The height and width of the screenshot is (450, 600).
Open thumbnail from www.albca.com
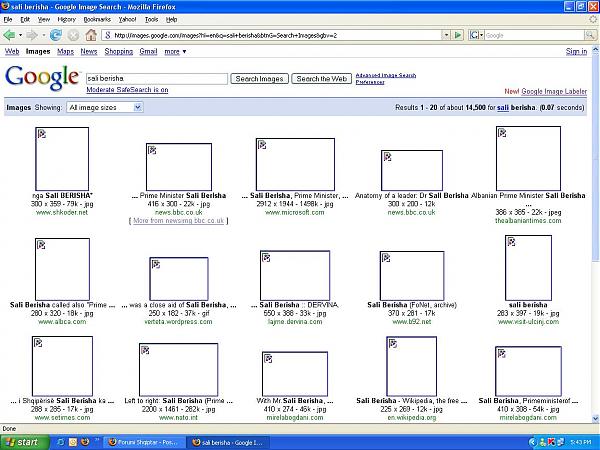point(62,269)
